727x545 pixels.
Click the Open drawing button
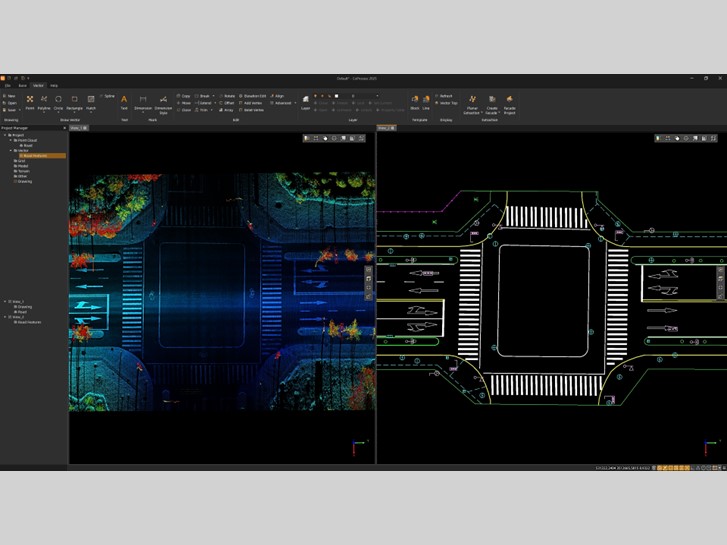tap(10, 103)
